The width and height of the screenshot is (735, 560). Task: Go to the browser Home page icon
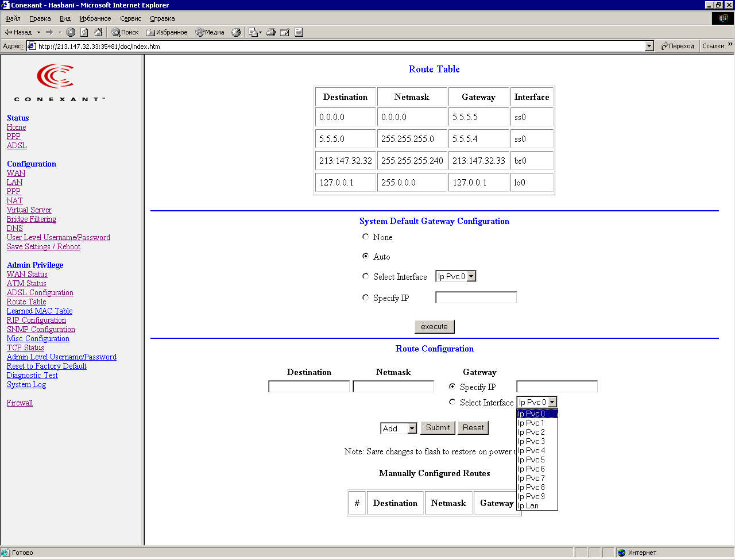(x=98, y=32)
